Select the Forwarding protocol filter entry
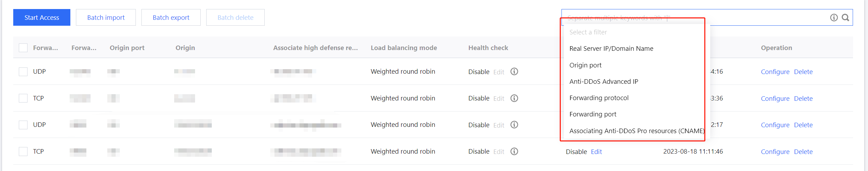Image resolution: width=868 pixels, height=171 pixels. 599,98
